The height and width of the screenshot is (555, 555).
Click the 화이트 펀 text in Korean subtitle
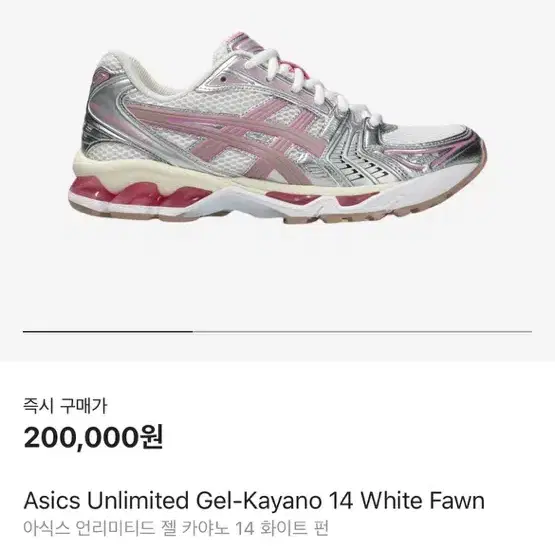pyautogui.click(x=294, y=528)
